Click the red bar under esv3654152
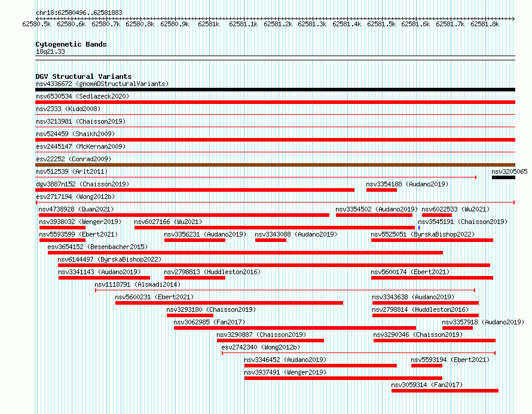 click(245, 253)
